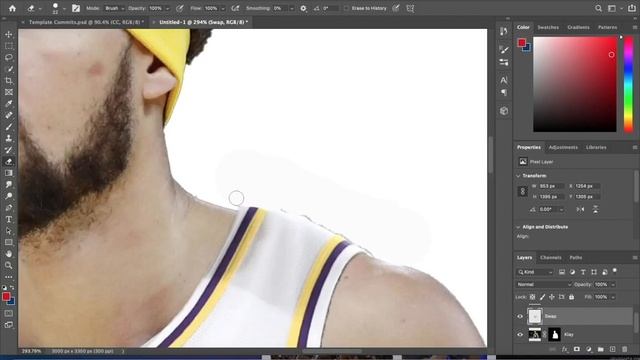Image resolution: width=640 pixels, height=360 pixels.
Task: Select the Pen tool
Action: pos(9,208)
